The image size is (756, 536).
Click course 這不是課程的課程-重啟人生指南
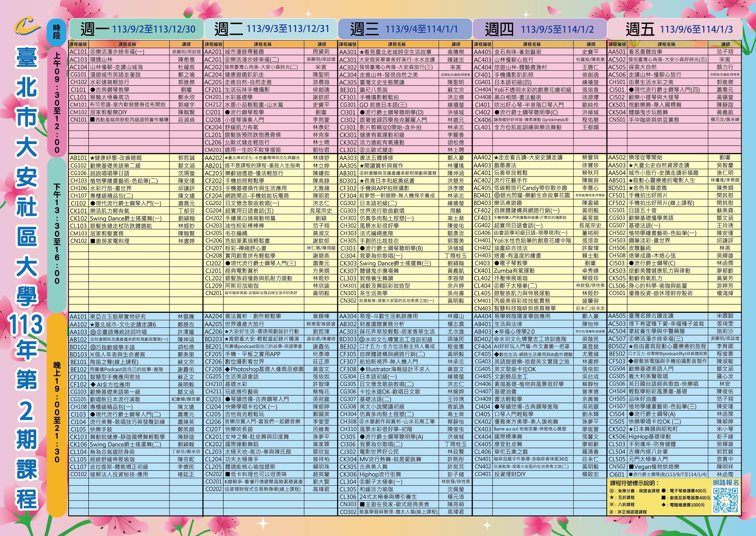coord(262,165)
